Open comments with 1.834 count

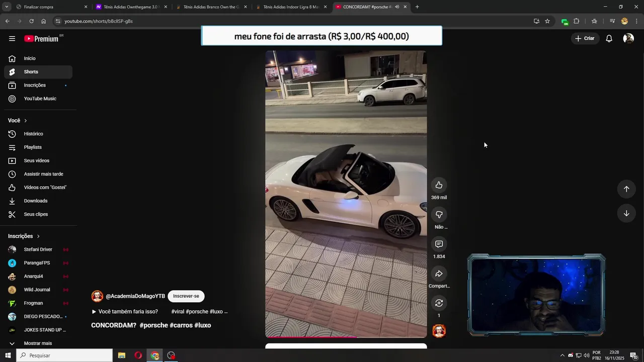[439, 244]
